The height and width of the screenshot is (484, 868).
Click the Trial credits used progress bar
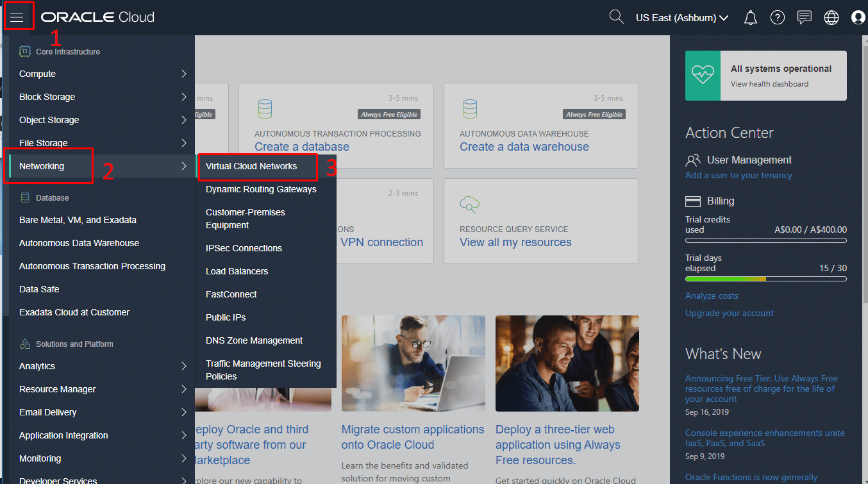tap(766, 241)
